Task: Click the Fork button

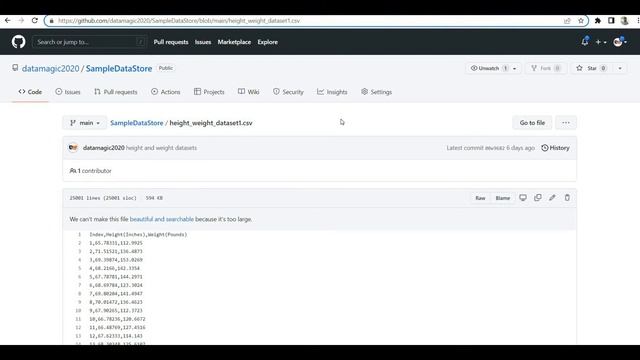Action: [x=546, y=68]
